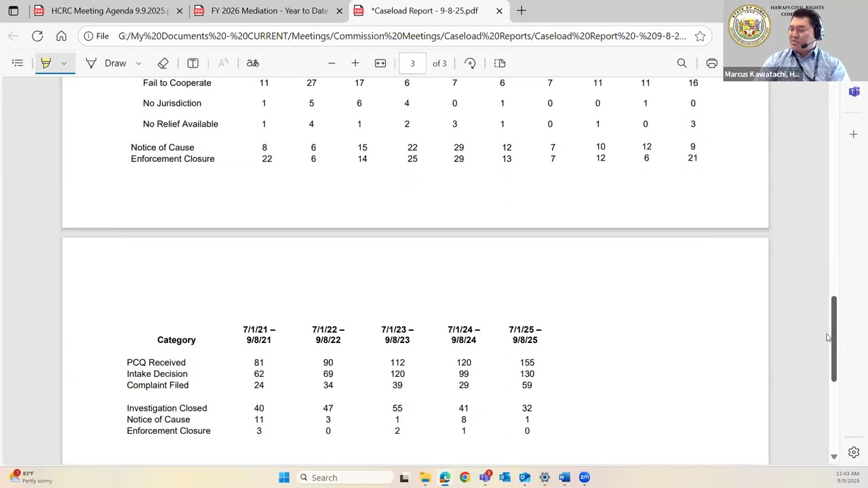This screenshot has width=868, height=488.
Task: Print the PDF document
Action: tap(711, 63)
